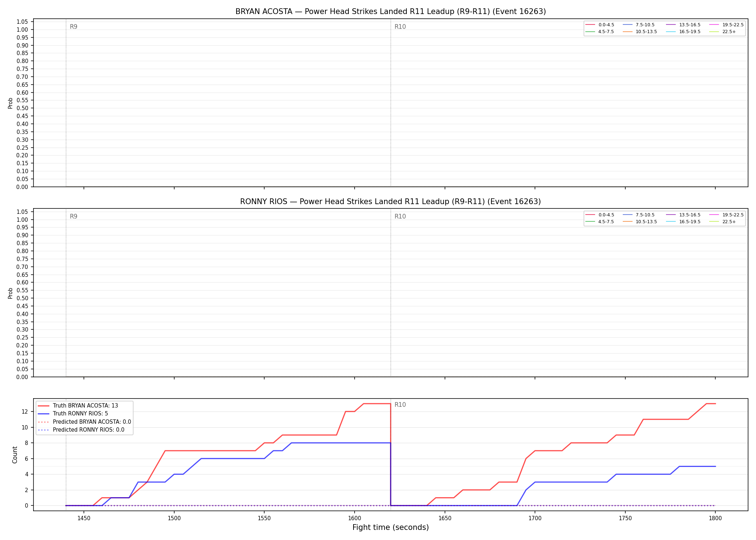The width and height of the screenshot is (756, 540).
Task: Click x-axis tick label 1450
Action: tap(84, 518)
